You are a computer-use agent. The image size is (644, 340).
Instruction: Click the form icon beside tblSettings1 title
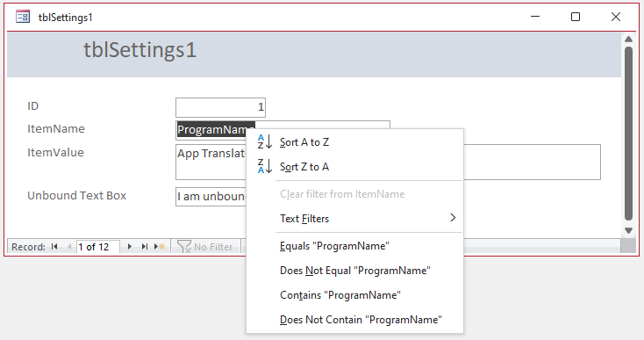pos(23,17)
